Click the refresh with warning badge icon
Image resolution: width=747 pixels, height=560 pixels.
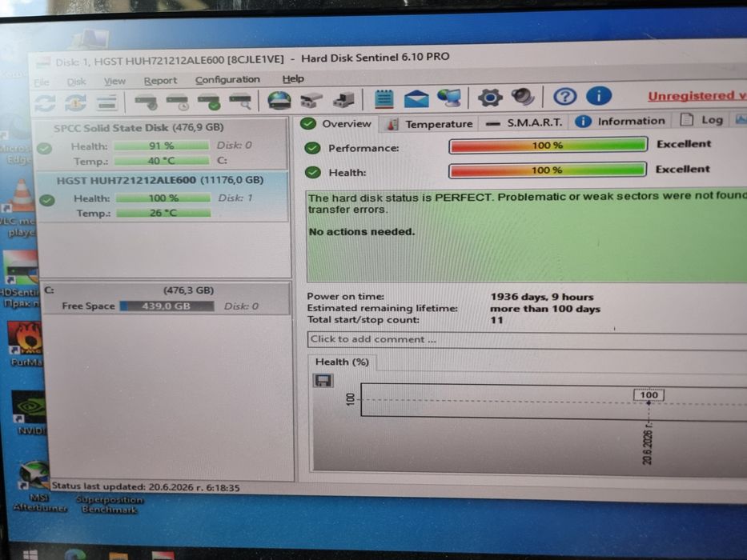pyautogui.click(x=76, y=102)
